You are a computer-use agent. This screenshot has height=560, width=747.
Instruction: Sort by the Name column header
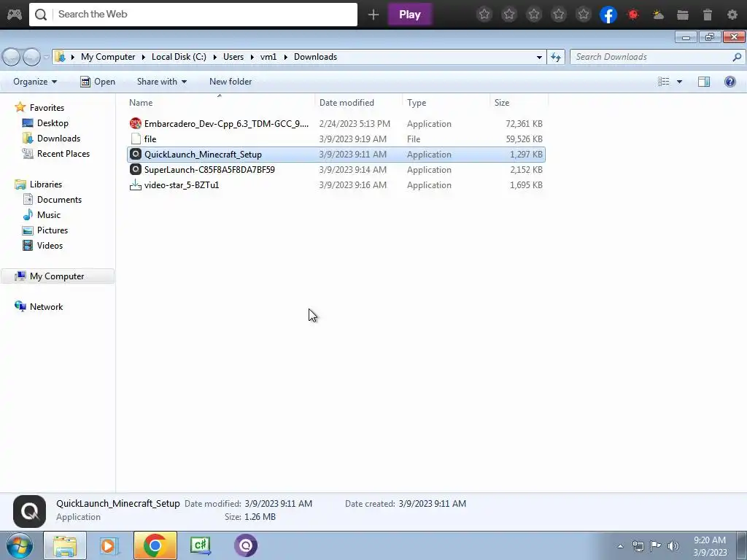click(x=220, y=102)
